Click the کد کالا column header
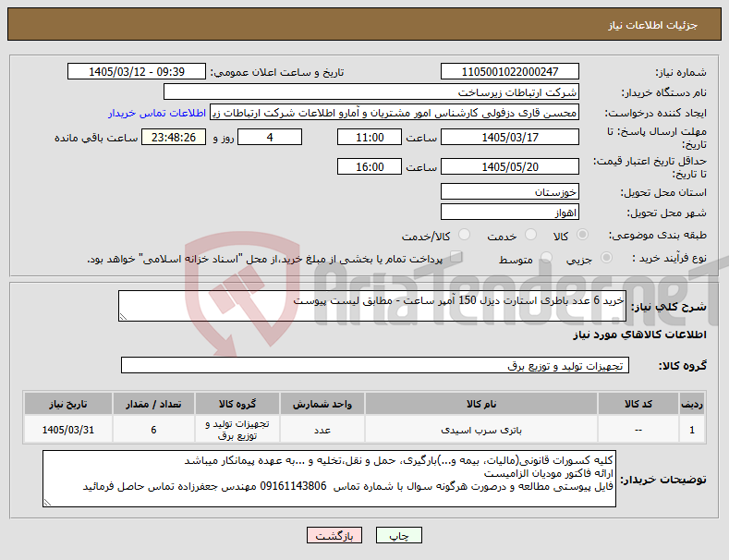Screen dimensions: 729x560 pos(638,404)
